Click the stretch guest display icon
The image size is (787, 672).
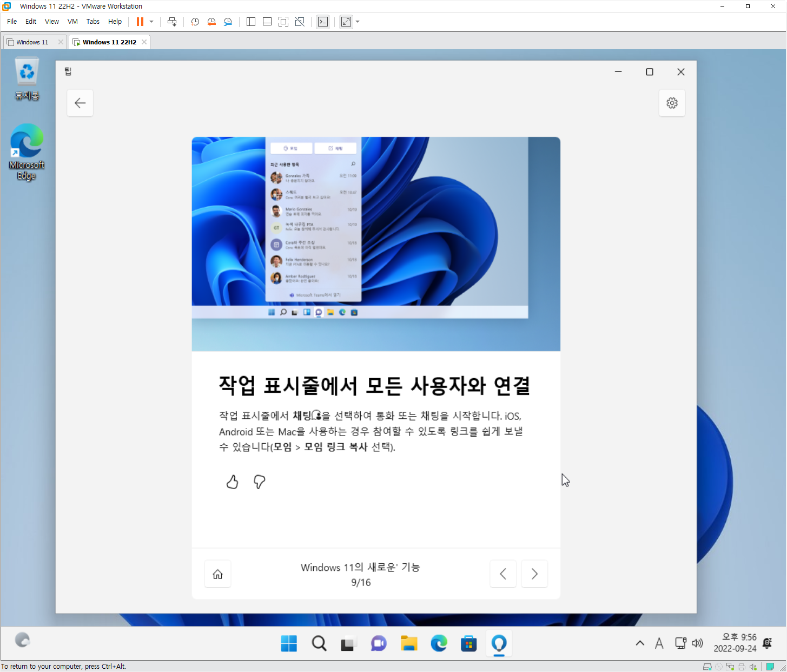point(346,22)
